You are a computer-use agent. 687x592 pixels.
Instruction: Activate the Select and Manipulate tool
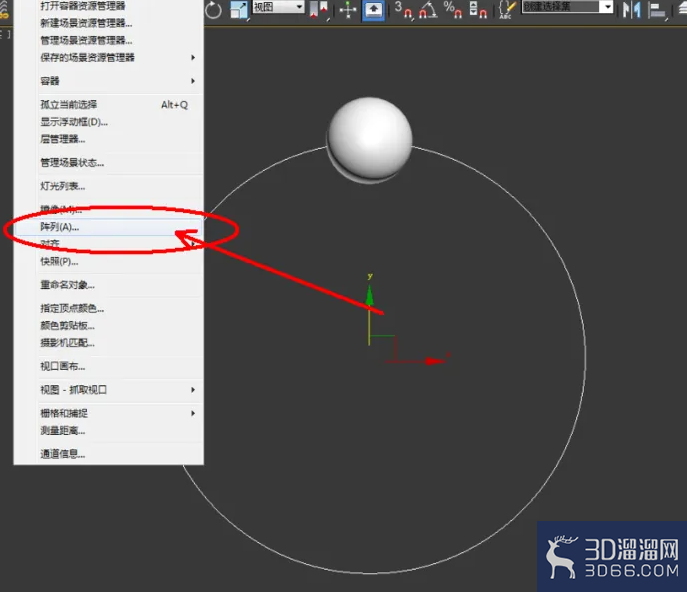click(x=348, y=10)
